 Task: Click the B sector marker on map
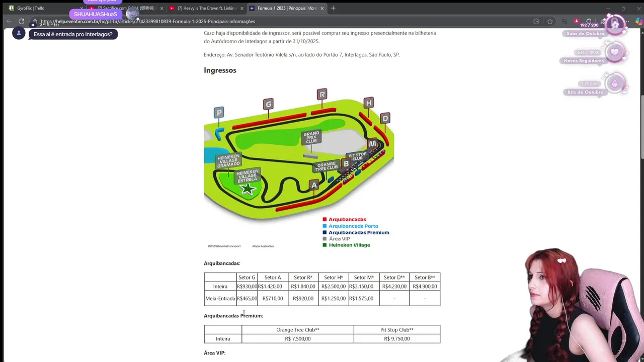tap(346, 163)
